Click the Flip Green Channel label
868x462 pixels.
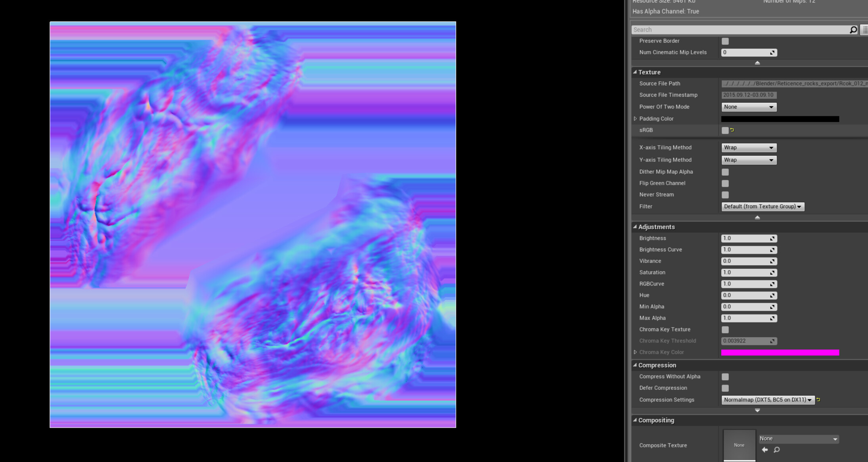click(662, 183)
